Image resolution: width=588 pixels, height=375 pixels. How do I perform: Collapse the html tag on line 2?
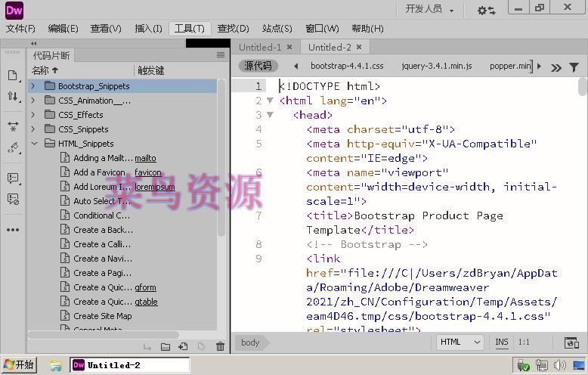[x=270, y=101]
